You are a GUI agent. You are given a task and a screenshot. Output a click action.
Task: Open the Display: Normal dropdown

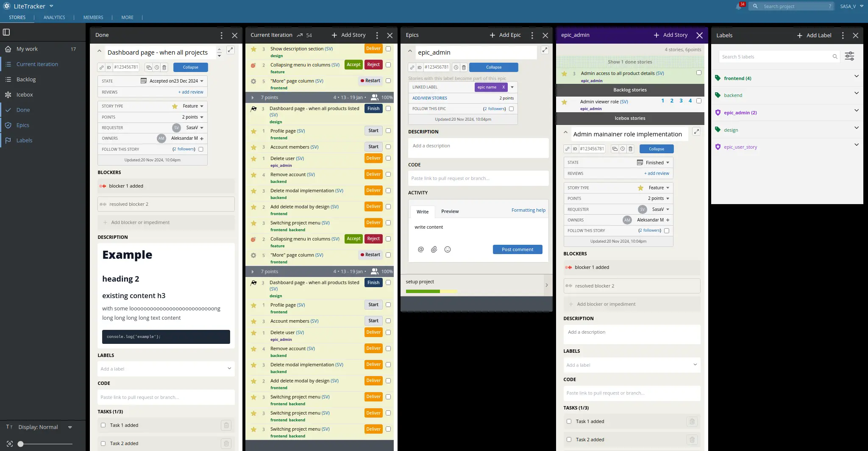(x=70, y=427)
